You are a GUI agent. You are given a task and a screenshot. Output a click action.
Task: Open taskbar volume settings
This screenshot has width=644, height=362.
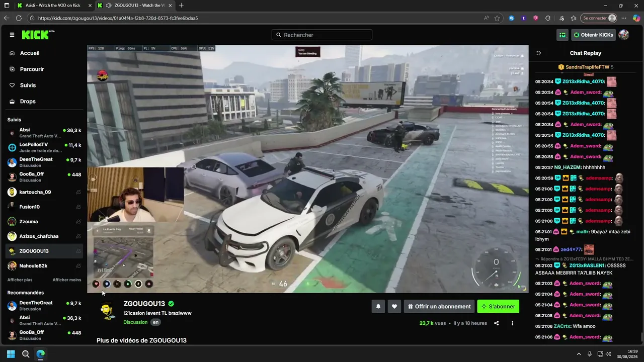[609, 354]
